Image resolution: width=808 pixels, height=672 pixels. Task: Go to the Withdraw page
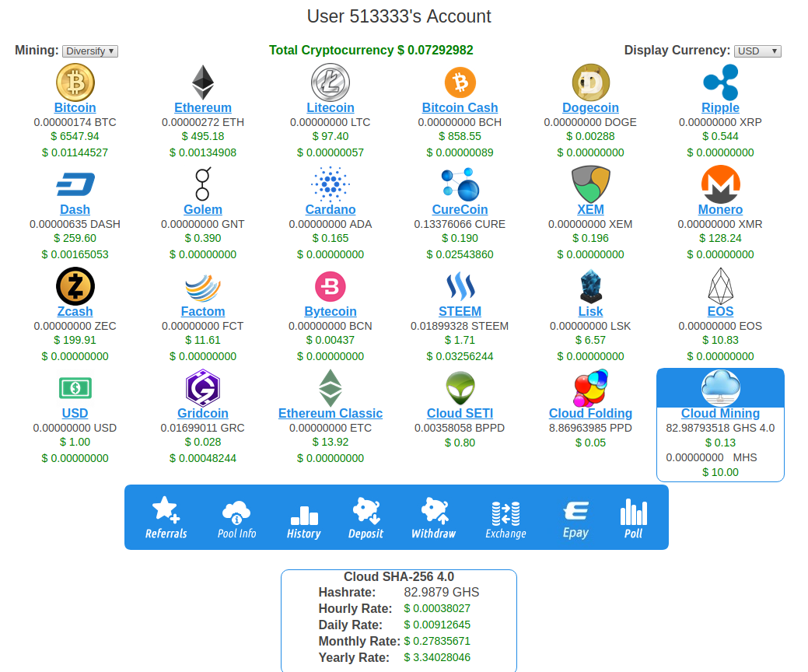pos(433,517)
